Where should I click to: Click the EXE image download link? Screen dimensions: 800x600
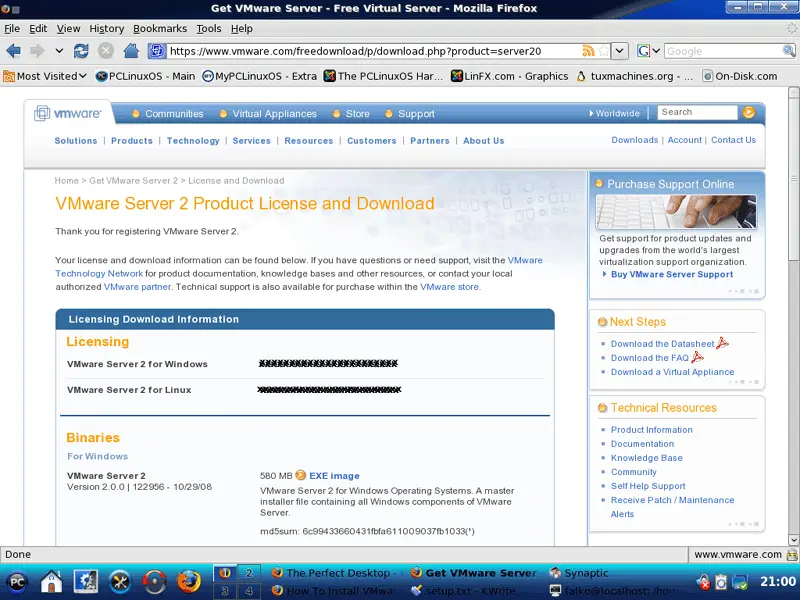point(334,476)
